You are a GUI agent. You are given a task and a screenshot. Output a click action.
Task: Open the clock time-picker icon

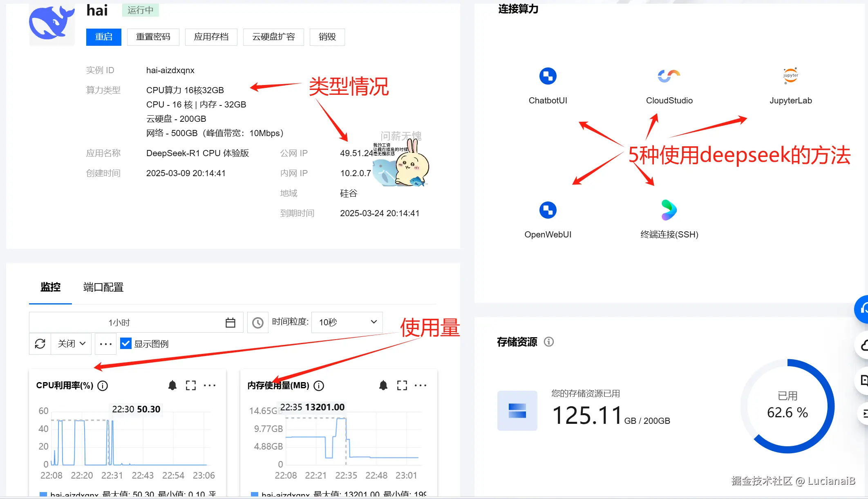tap(257, 323)
